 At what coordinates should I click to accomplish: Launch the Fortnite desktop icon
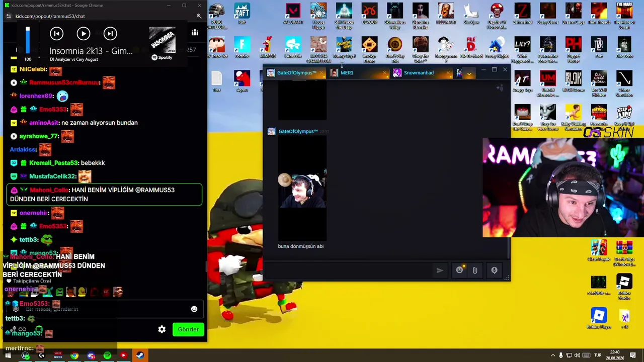click(242, 48)
